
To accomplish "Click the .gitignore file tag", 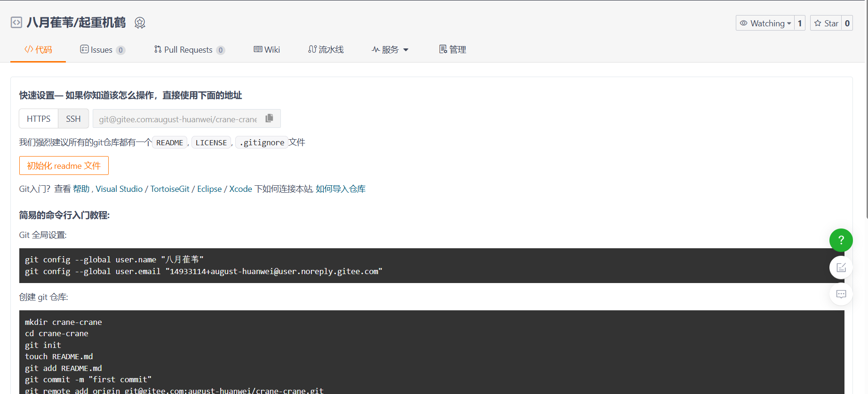I will [x=262, y=142].
